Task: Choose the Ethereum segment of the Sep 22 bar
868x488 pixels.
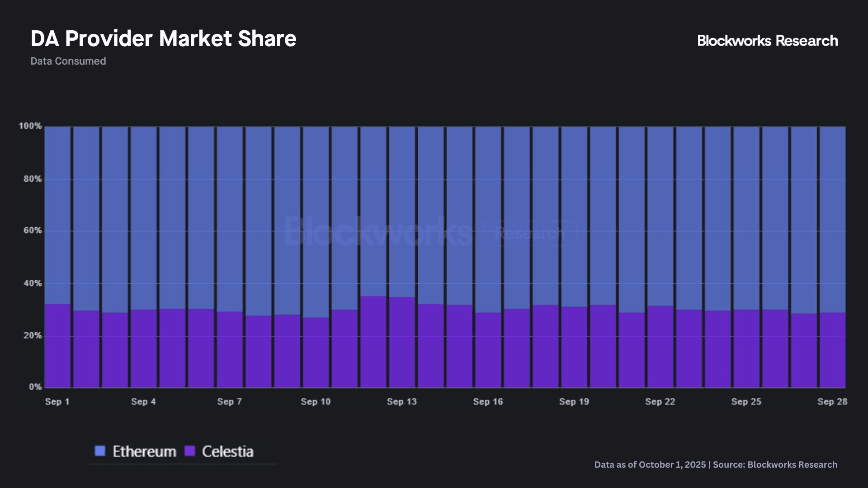Action: pyautogui.click(x=660, y=216)
